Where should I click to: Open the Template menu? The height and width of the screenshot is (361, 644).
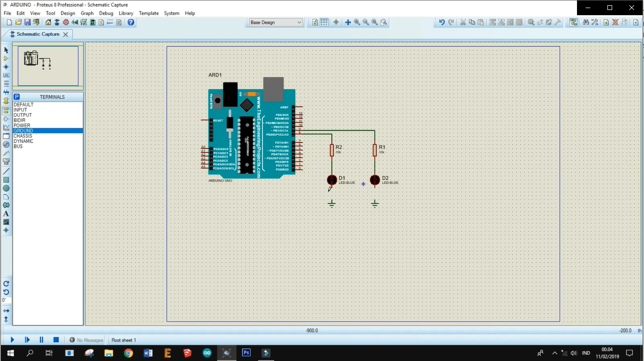[149, 13]
